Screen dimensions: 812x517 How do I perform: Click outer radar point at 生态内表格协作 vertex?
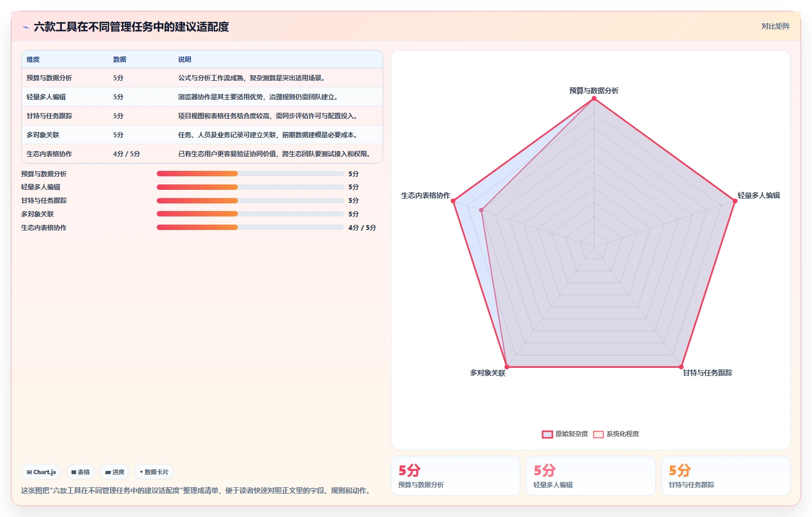pos(453,201)
